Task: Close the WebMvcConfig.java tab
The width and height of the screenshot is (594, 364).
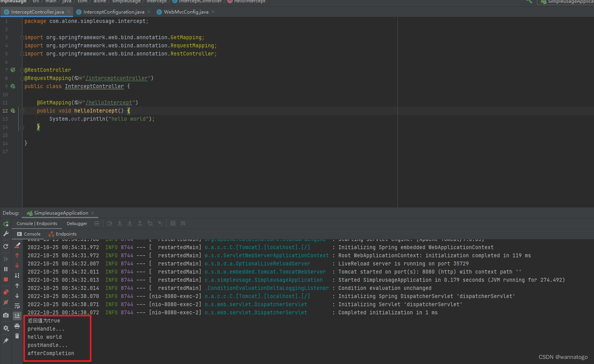Action: pos(213,12)
